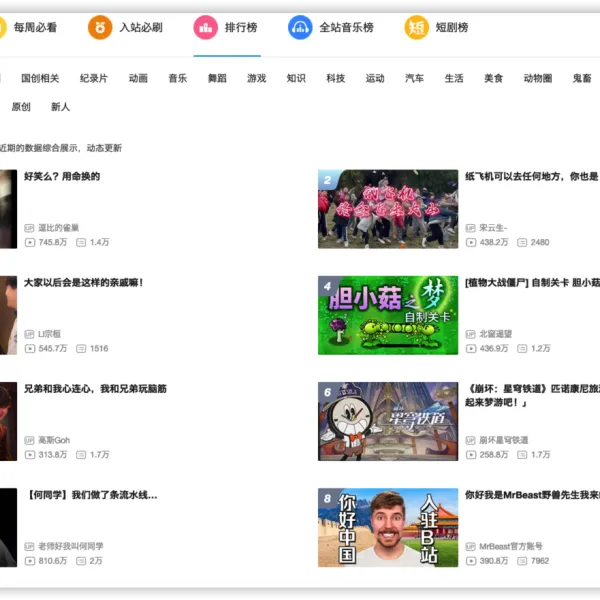This screenshot has height=600, width=600.
Task: Click the blue 全站音乐榜 headphone icon
Action: pos(300,28)
